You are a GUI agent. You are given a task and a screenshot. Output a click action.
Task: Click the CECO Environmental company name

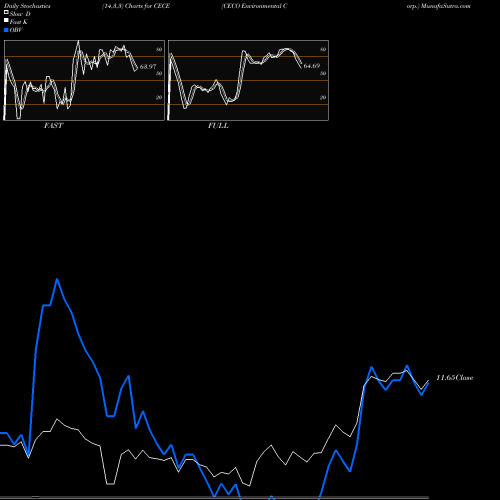point(255,6)
